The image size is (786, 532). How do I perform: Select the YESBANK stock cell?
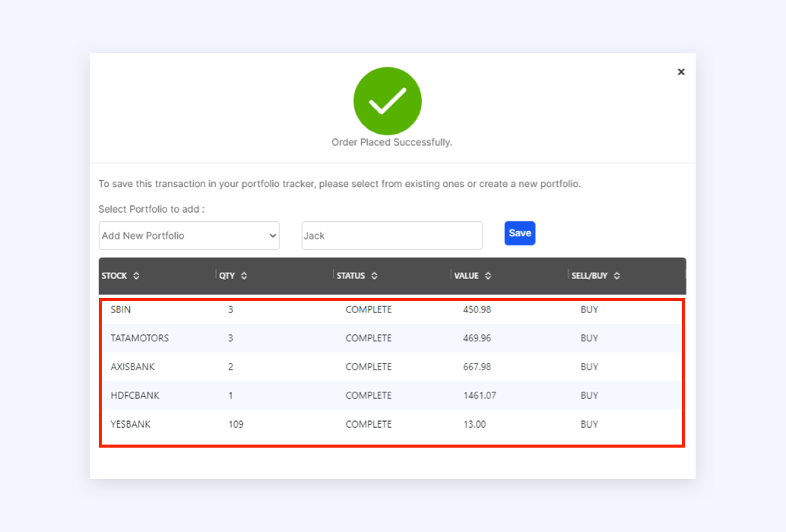130,424
